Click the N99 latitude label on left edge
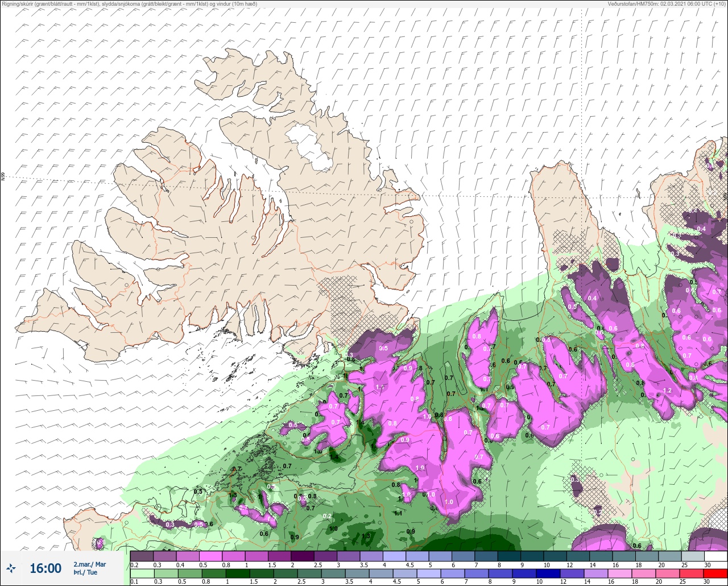This screenshot has height=586, width=728. tap(3, 177)
